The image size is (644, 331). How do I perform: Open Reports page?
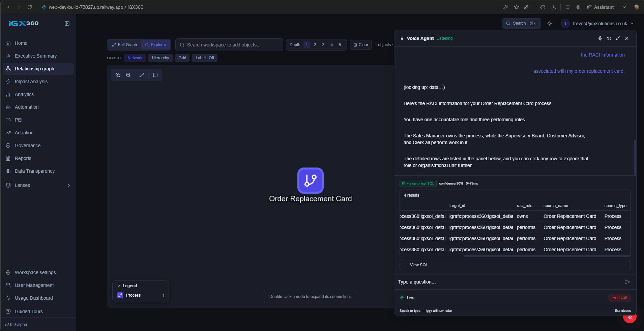point(38,158)
